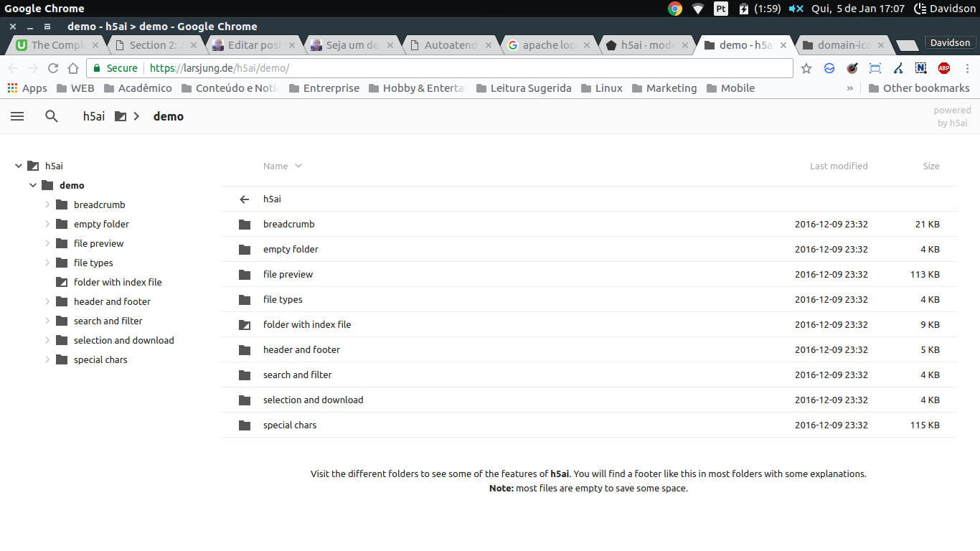Open the 'header and footer' folder
Image resolution: width=980 pixels, height=551 pixels.
point(302,349)
